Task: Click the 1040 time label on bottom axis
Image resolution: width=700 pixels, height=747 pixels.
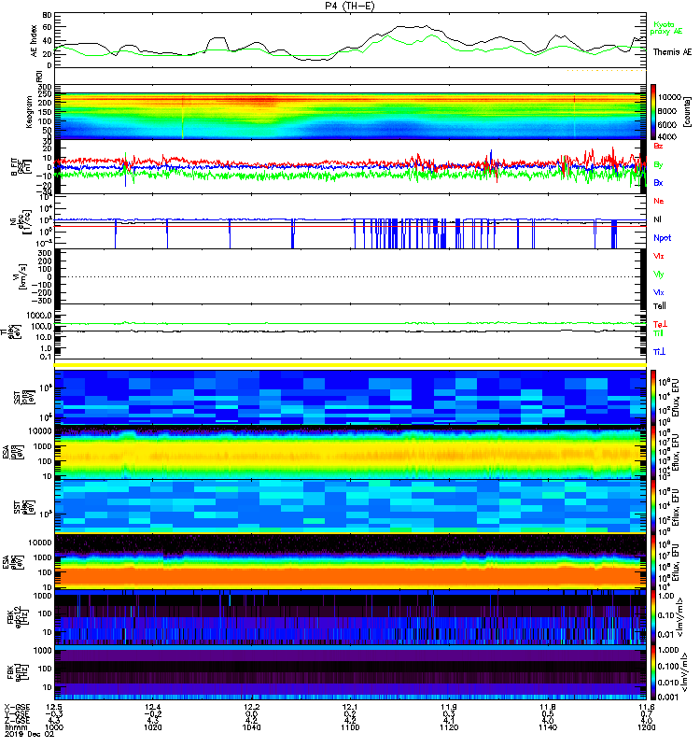Action: click(x=251, y=727)
